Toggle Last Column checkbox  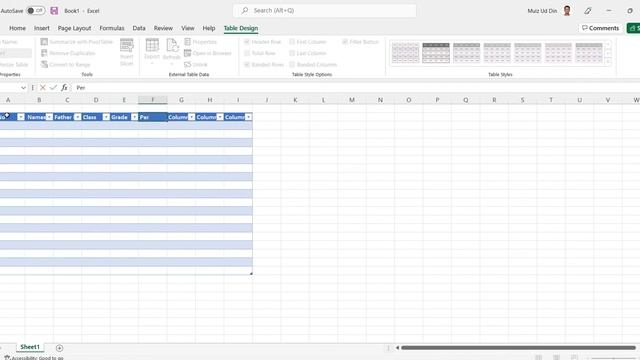click(292, 53)
